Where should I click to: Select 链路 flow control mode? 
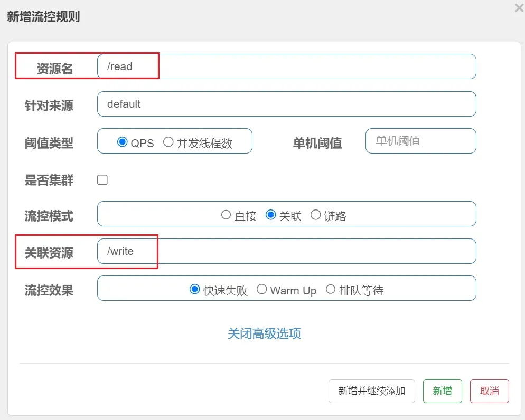coord(316,215)
